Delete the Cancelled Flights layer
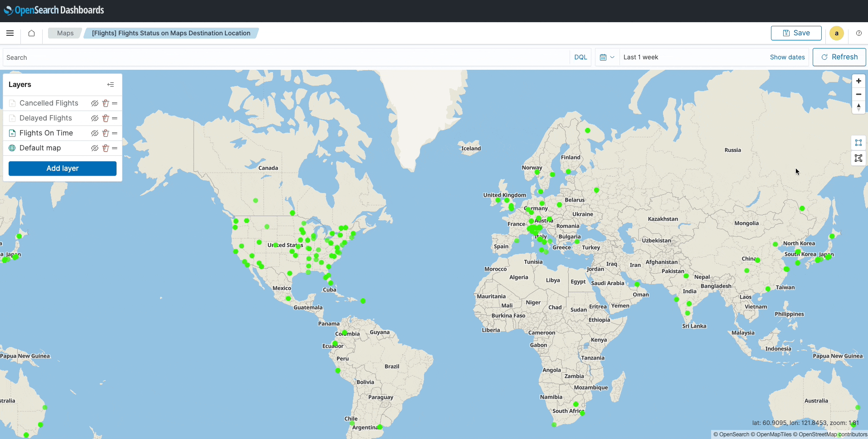This screenshot has height=439, width=868. click(x=105, y=103)
